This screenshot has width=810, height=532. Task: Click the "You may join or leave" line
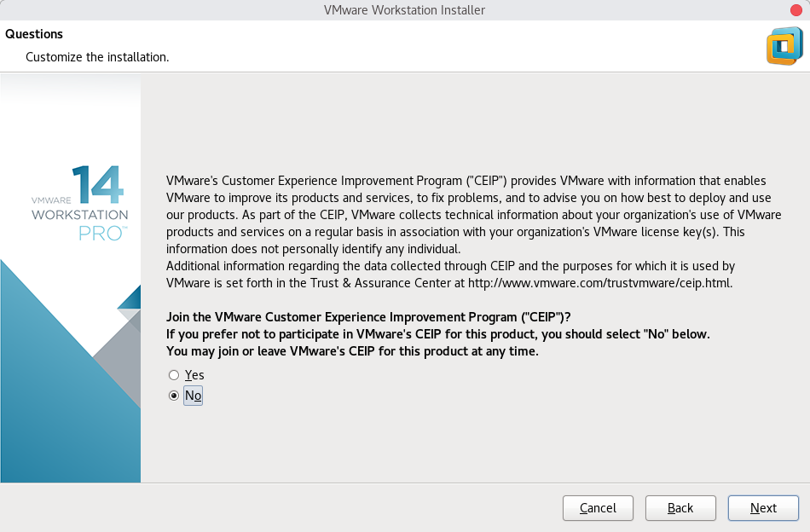point(352,351)
